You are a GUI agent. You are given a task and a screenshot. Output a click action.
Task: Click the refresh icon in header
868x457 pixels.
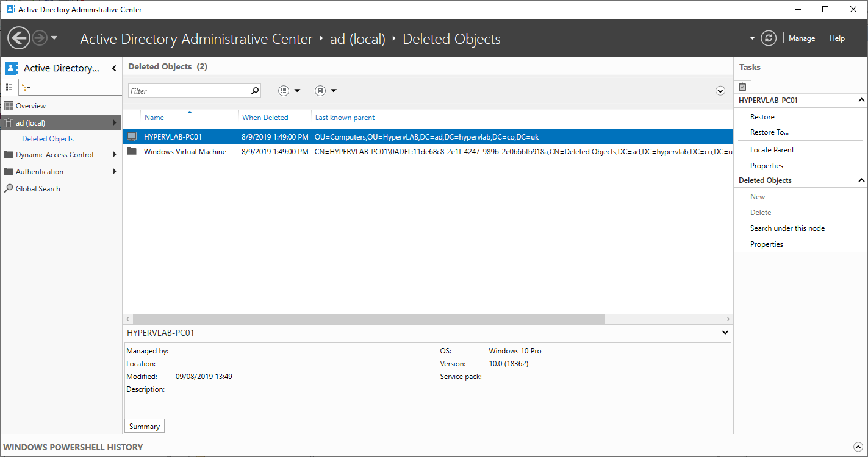(x=769, y=38)
